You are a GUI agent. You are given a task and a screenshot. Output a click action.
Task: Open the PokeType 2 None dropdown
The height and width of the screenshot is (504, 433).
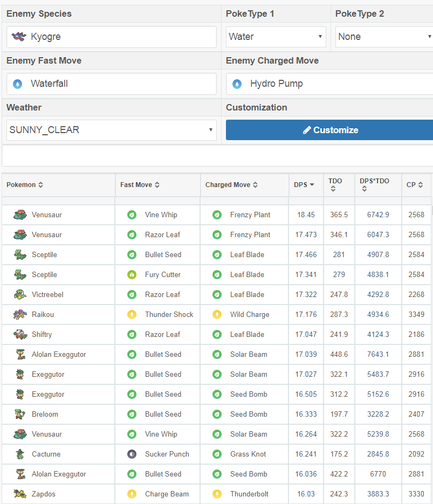384,37
